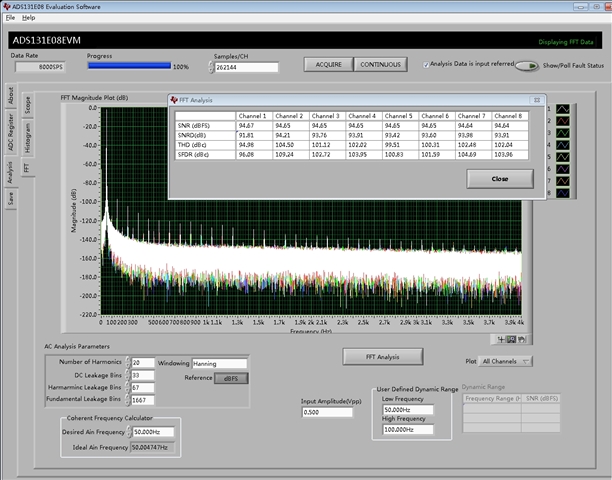Adjust Fundamental Leakage Bins stepper
612x480 pixels.
(128, 400)
